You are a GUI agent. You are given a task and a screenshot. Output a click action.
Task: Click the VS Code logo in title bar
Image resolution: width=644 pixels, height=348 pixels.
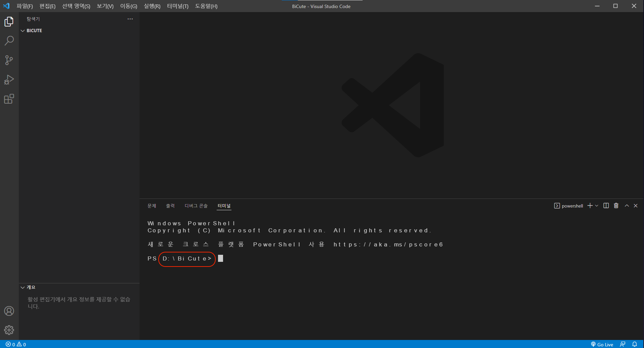[6, 6]
